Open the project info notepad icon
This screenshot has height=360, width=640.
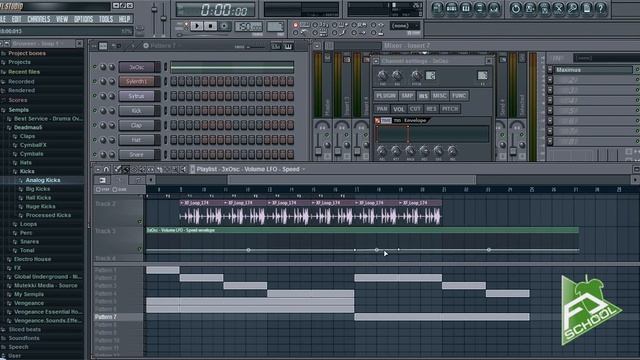click(x=587, y=8)
